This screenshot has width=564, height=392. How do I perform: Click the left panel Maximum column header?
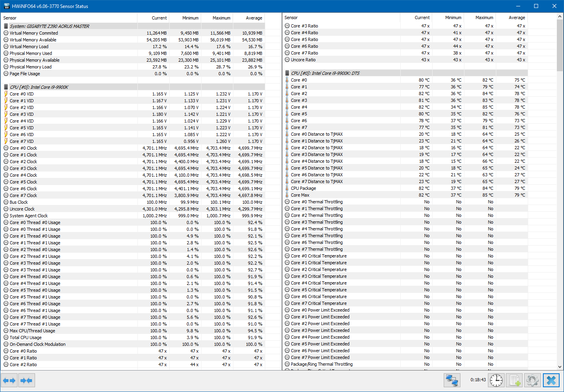217,18
